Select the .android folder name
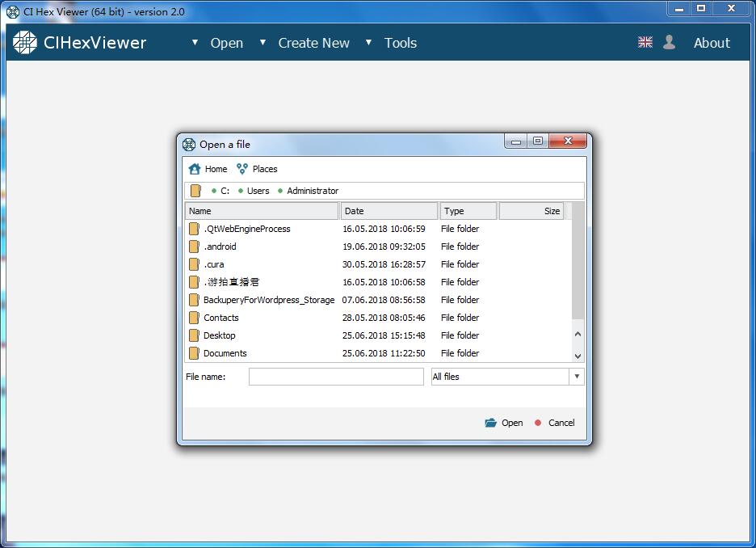 [220, 247]
